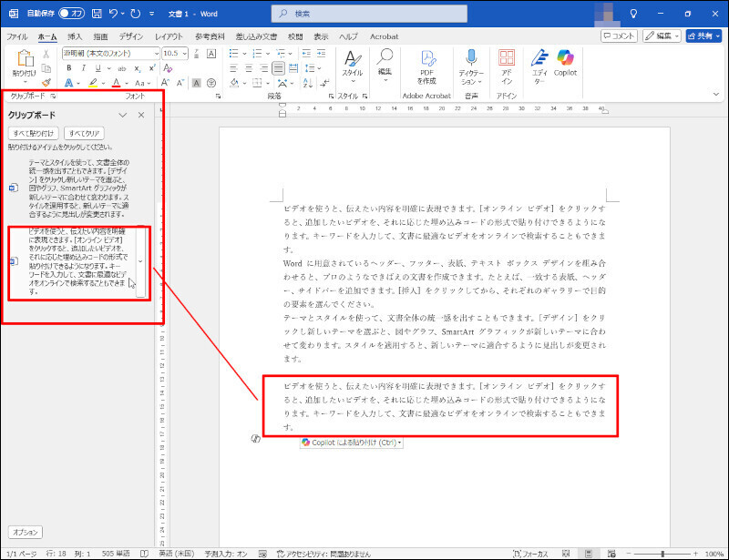Screen dimensions: 729x560
Task: Click the Text Effects blue A icon
Action: point(69,83)
